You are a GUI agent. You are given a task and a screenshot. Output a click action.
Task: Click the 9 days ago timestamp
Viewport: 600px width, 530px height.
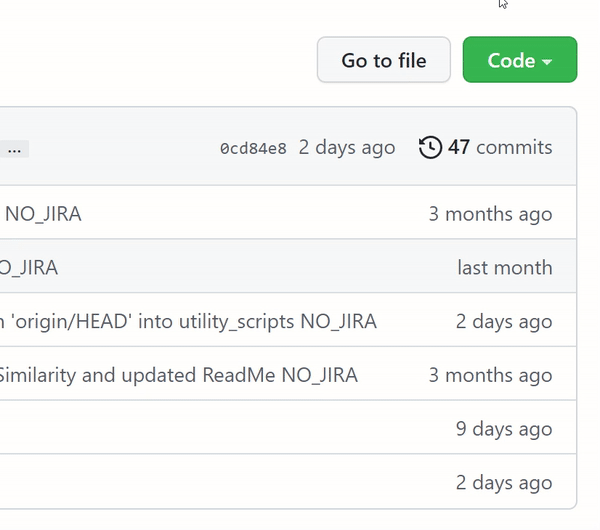click(x=503, y=429)
